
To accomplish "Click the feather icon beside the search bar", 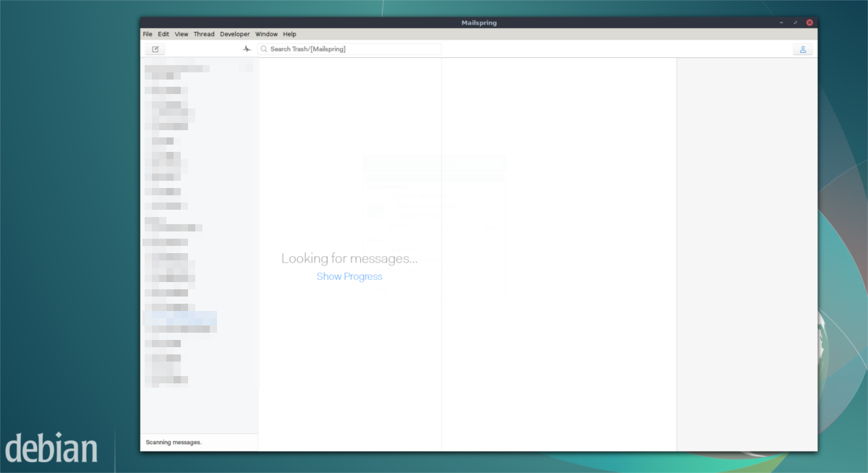I will (x=246, y=48).
